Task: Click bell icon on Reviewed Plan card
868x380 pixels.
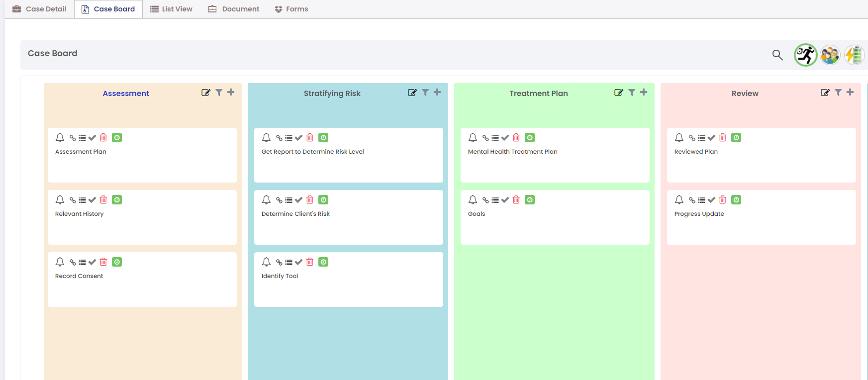Action: point(679,137)
